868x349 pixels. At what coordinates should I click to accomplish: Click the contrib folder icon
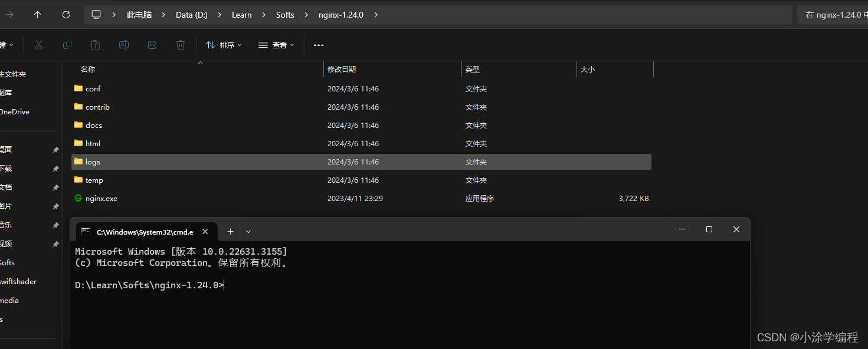point(78,107)
